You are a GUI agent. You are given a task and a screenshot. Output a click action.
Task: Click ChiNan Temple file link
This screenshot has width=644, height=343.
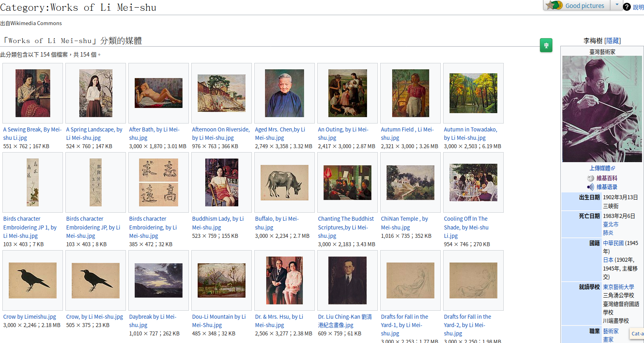coord(404,223)
